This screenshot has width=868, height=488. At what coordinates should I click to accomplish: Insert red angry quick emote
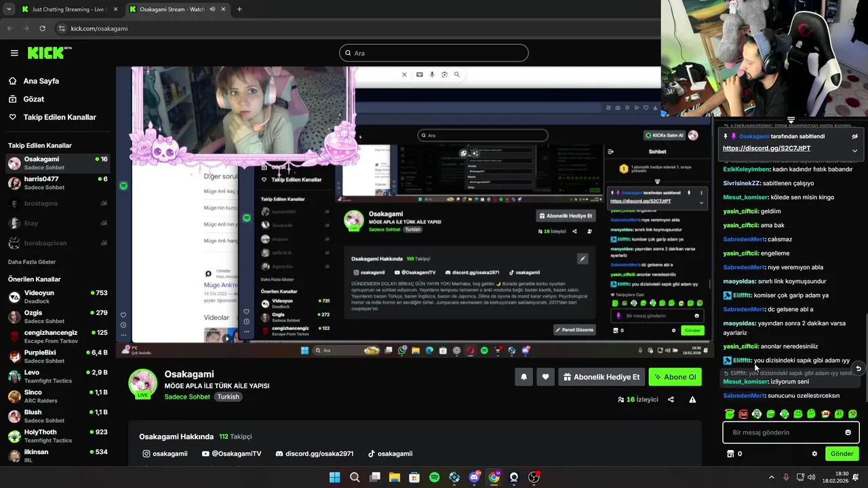click(743, 413)
